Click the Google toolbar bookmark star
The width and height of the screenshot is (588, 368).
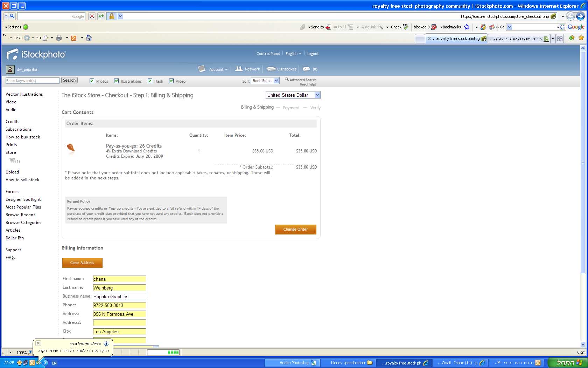467,27
